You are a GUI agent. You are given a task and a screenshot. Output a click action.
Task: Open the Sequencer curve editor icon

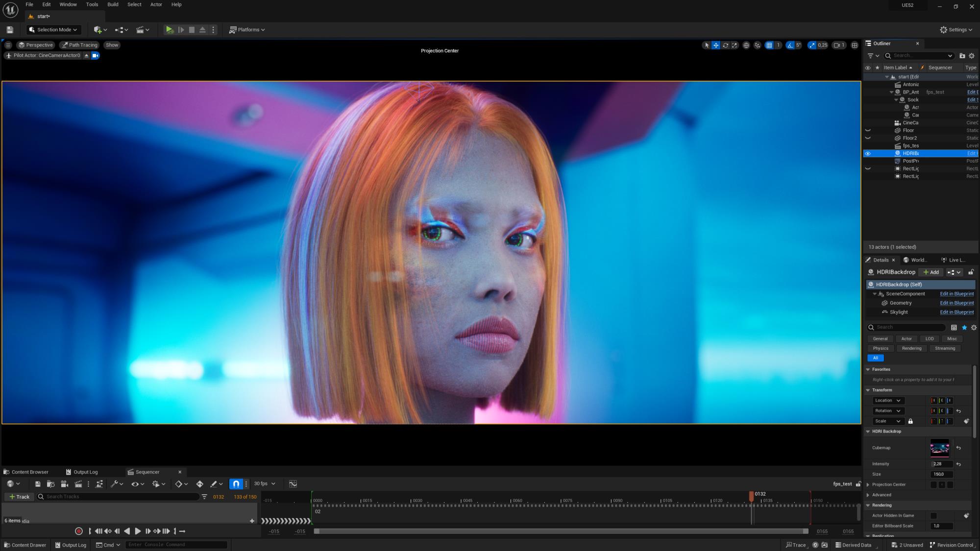[293, 484]
